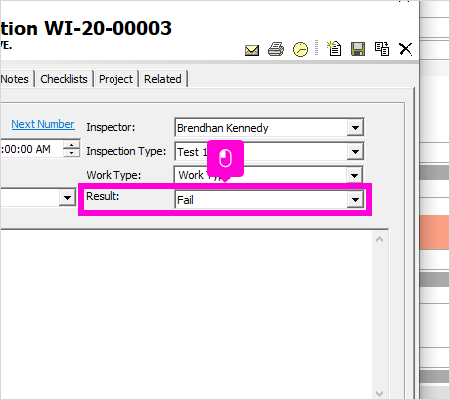The height and width of the screenshot is (400, 450).
Task: Open the Result dropdown arrow
Action: [355, 200]
